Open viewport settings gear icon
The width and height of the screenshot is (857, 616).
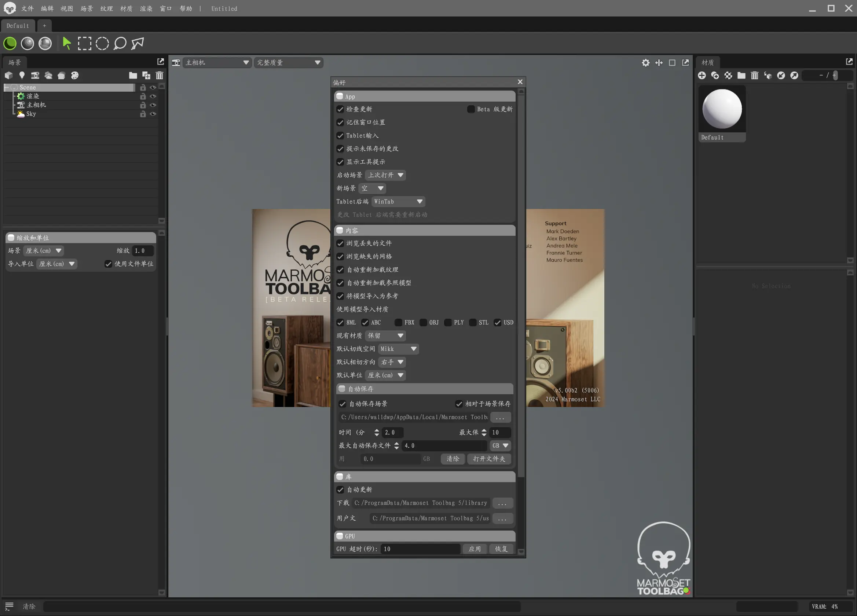(x=646, y=63)
